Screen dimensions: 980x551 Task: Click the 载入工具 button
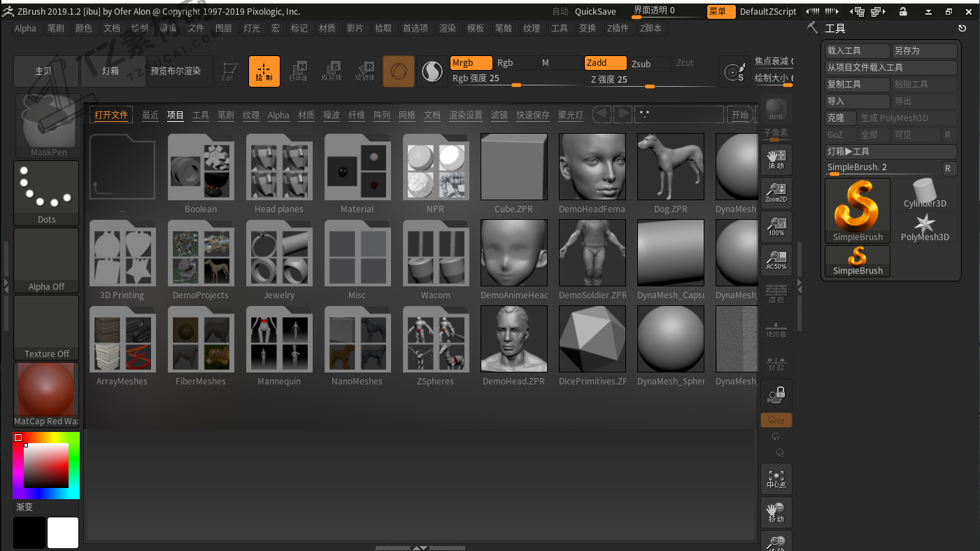coord(858,50)
